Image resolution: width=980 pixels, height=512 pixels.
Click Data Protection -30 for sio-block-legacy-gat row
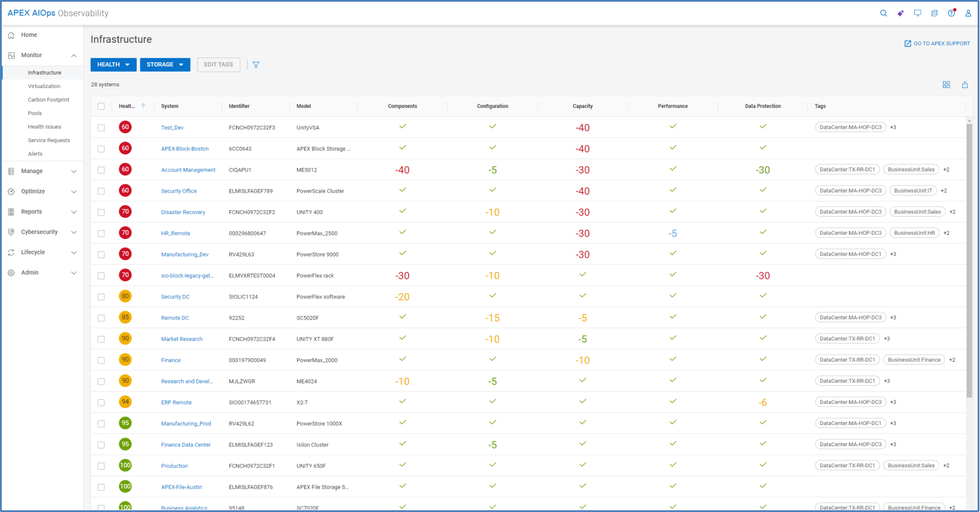(x=763, y=275)
